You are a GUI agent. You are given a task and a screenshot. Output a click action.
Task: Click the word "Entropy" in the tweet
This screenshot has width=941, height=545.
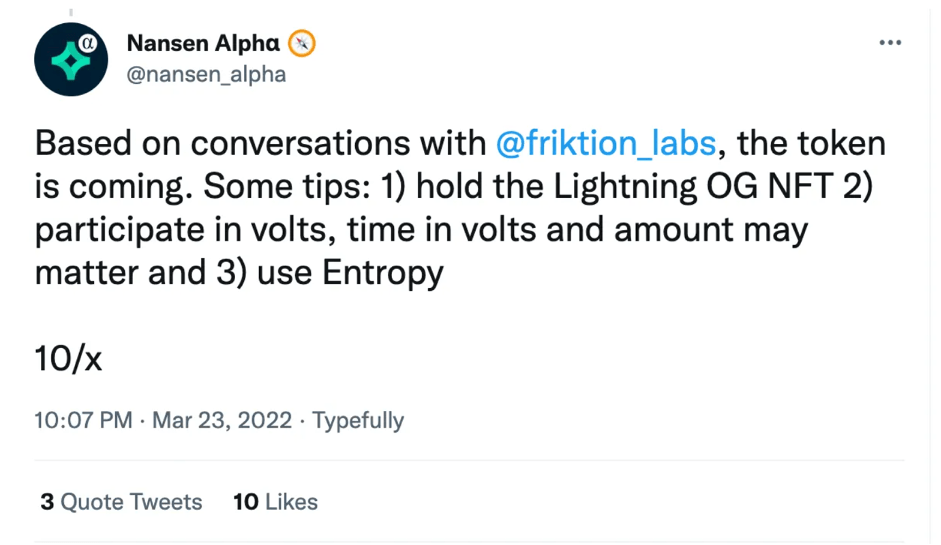(x=381, y=273)
